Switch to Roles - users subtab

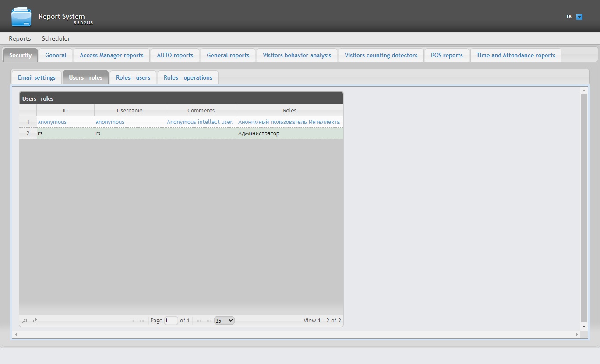tap(133, 77)
